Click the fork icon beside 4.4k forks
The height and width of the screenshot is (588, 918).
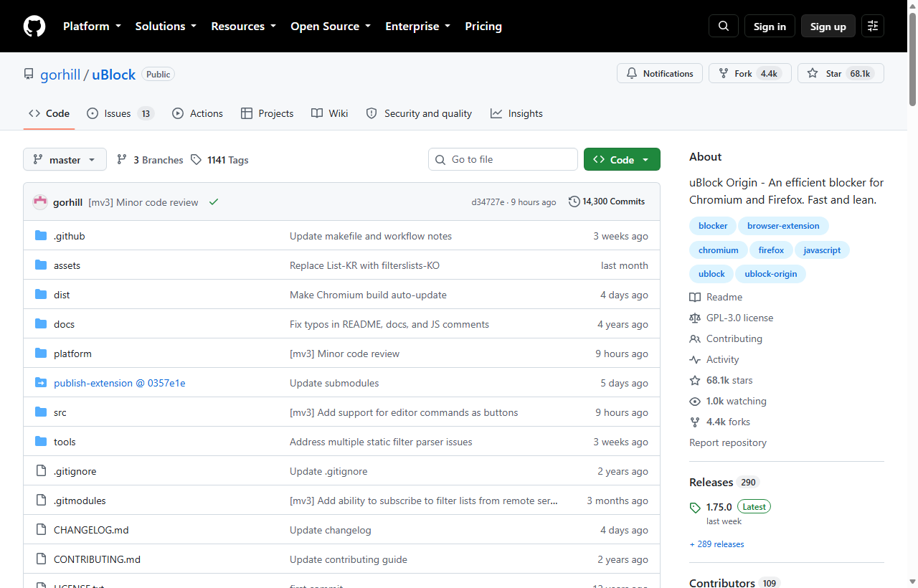coord(695,422)
